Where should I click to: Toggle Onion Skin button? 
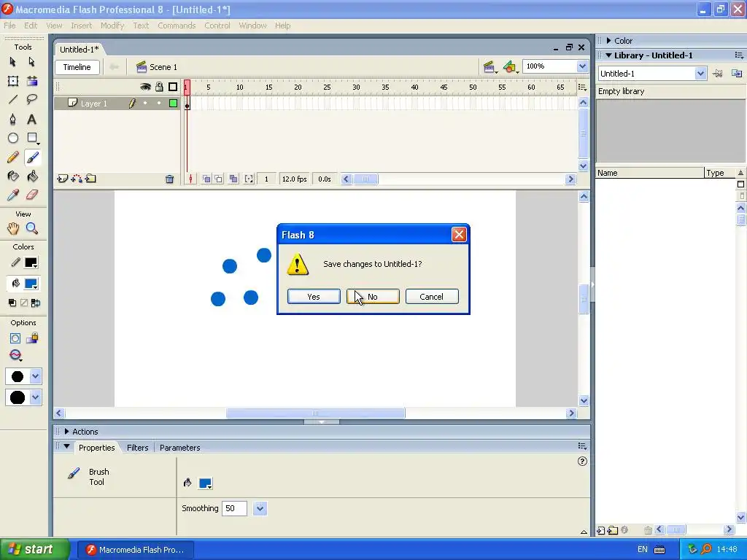click(206, 179)
